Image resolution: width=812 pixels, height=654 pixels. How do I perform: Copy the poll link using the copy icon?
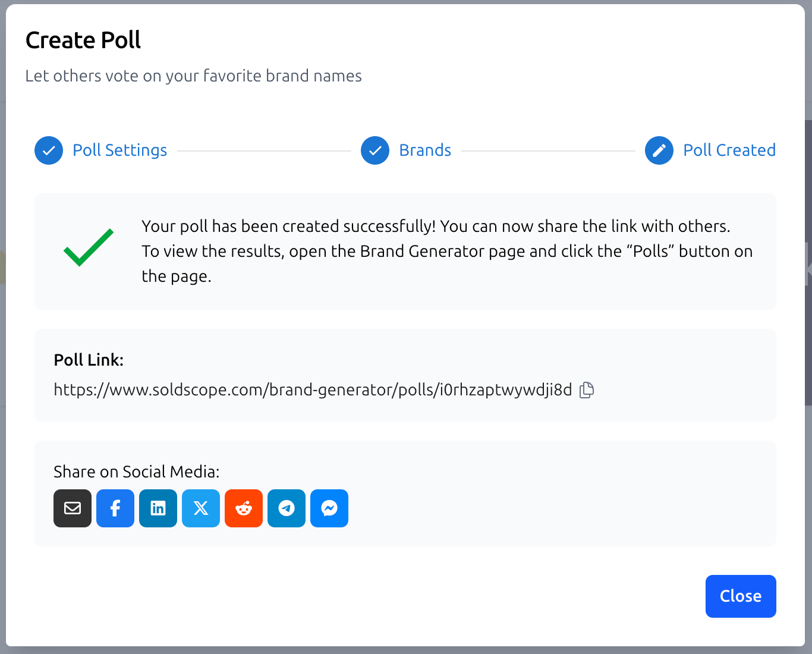pos(587,389)
